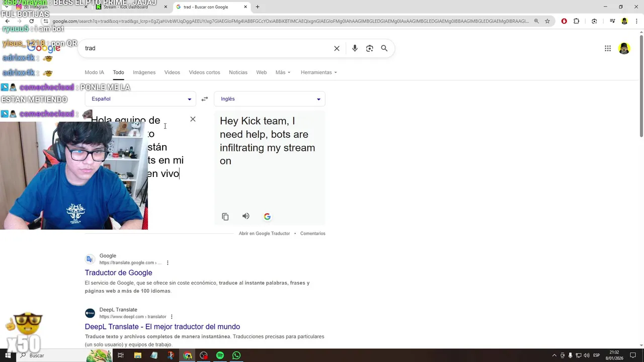Open WhatsApp from taskbar

point(236,355)
